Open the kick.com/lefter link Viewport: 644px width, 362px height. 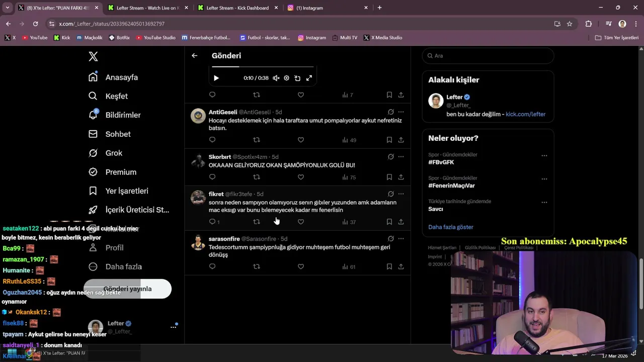tap(525, 114)
